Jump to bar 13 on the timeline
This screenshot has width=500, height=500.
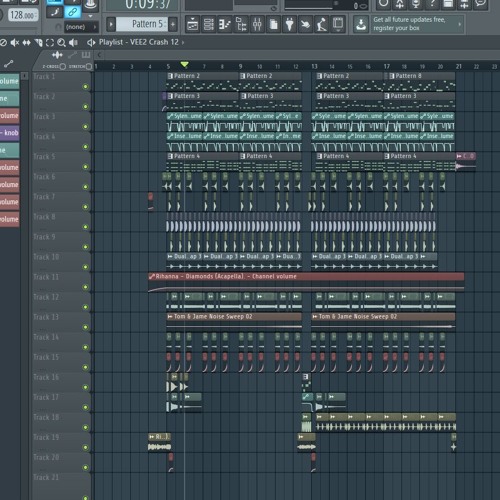[x=314, y=66]
